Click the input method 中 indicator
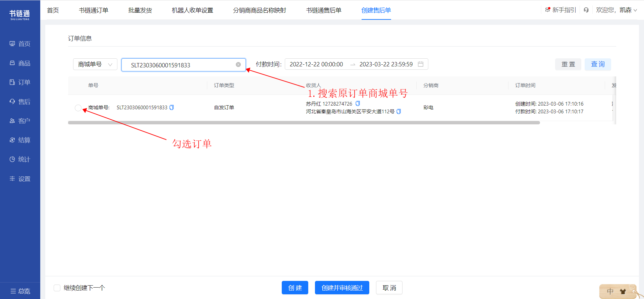The width and height of the screenshot is (644, 299). [x=610, y=292]
